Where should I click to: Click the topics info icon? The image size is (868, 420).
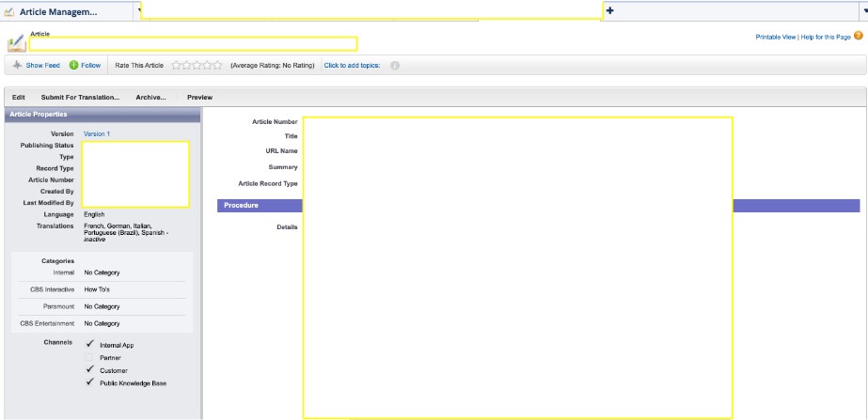pos(395,66)
